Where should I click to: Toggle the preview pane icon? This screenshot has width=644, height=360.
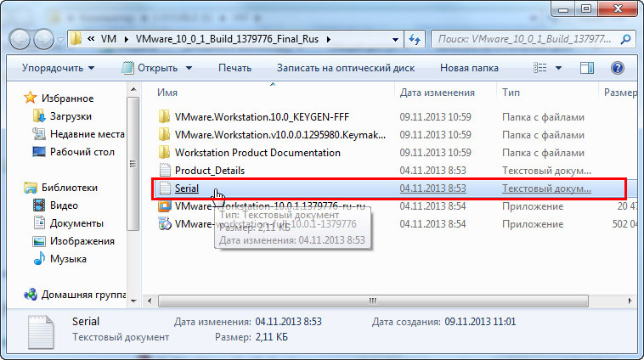click(587, 68)
